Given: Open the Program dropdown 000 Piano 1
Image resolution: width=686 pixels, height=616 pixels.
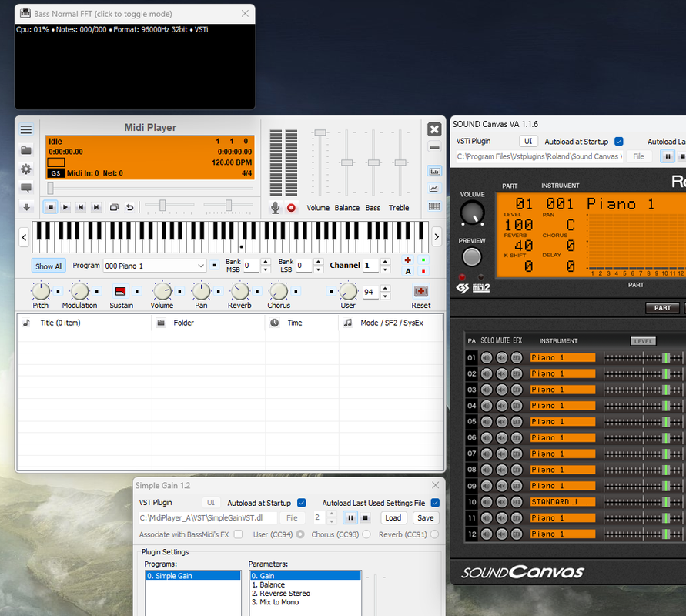Looking at the screenshot, I should [x=155, y=266].
